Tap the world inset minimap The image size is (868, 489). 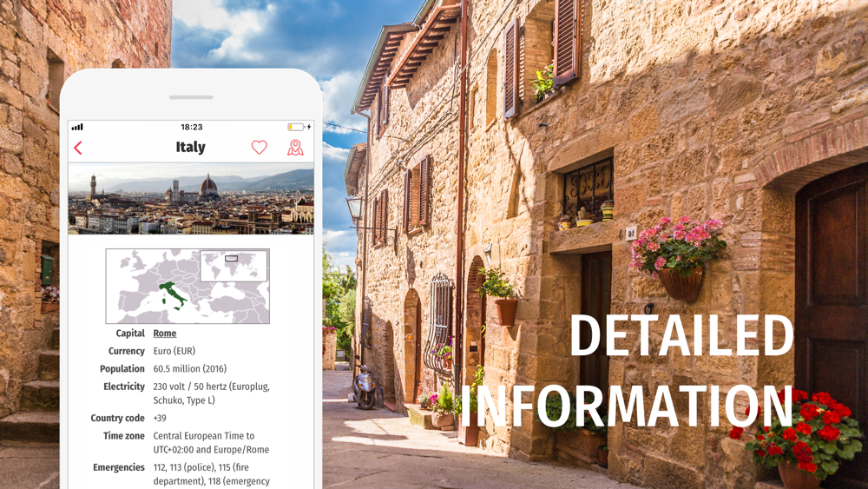click(x=233, y=266)
